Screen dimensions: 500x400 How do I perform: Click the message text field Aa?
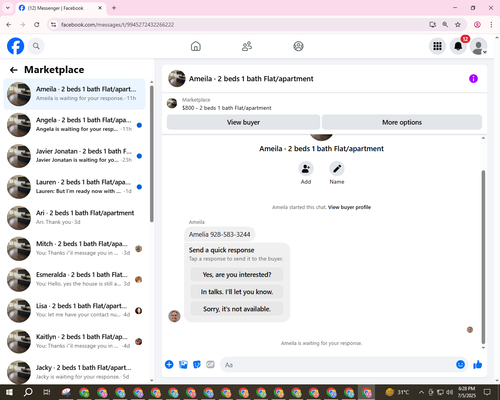337,365
